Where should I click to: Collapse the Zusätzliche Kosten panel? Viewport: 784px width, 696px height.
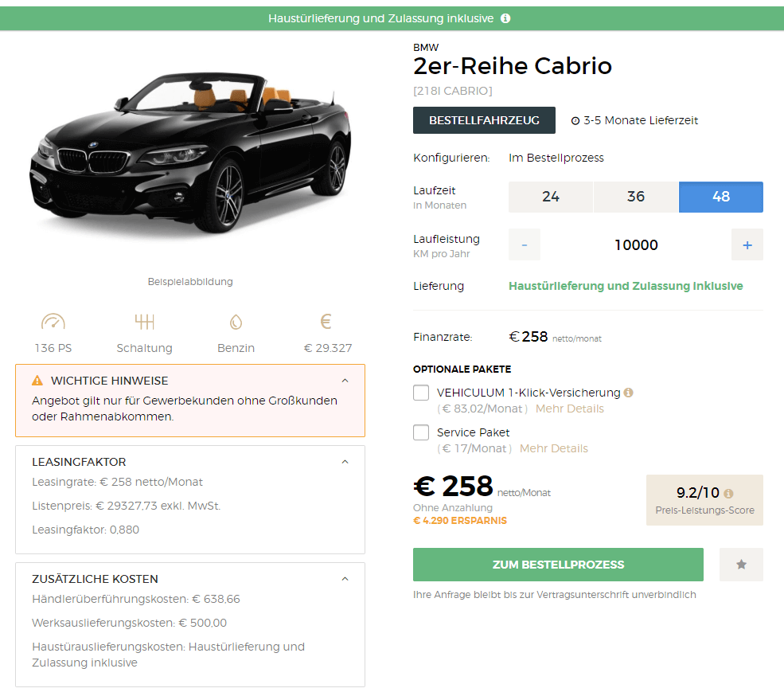345,579
